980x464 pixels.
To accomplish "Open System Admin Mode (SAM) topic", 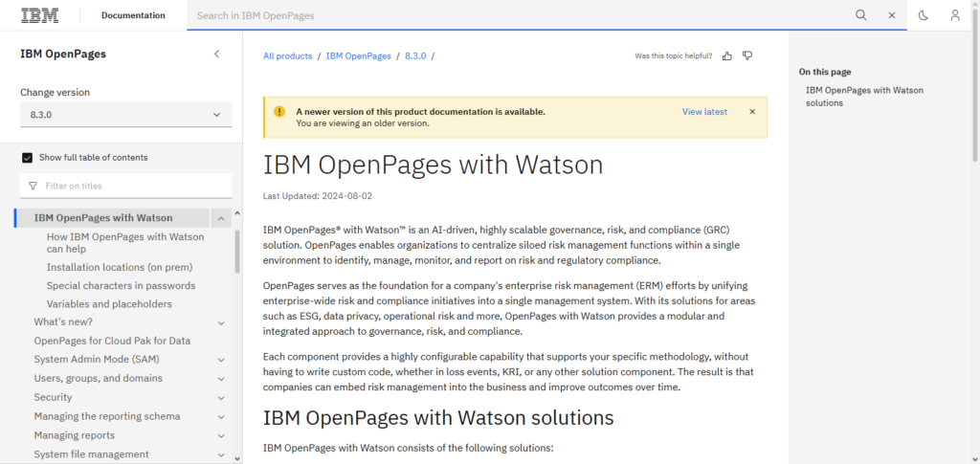I will point(97,360).
